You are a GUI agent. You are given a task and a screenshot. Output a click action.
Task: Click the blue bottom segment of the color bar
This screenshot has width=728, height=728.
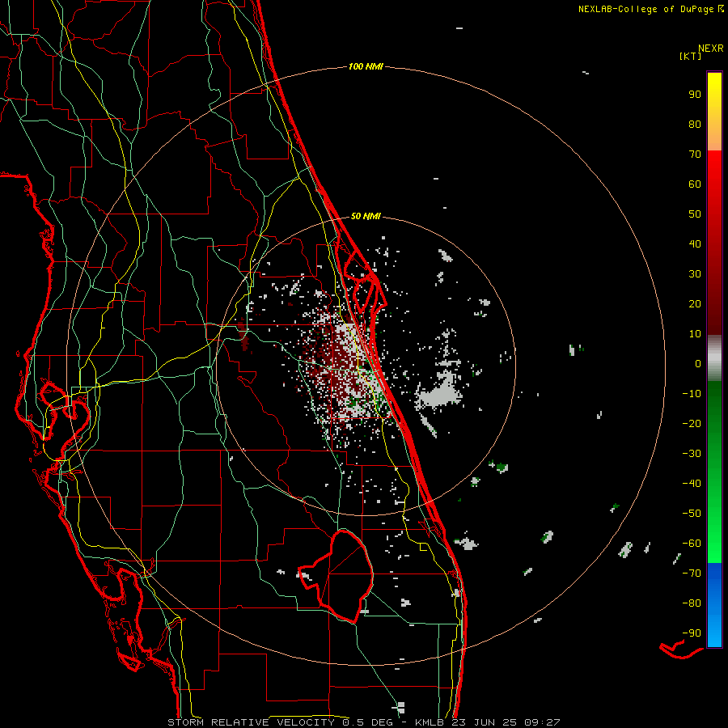[x=714, y=605]
